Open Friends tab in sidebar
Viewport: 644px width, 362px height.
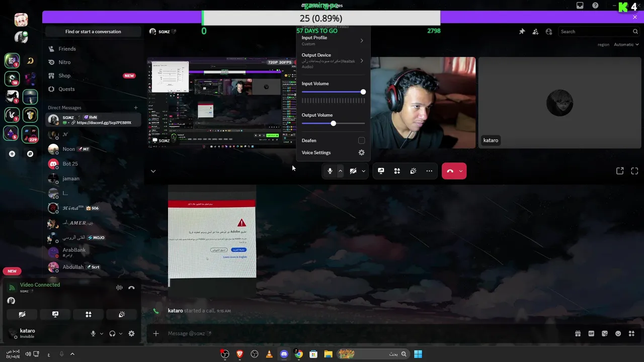point(92,49)
